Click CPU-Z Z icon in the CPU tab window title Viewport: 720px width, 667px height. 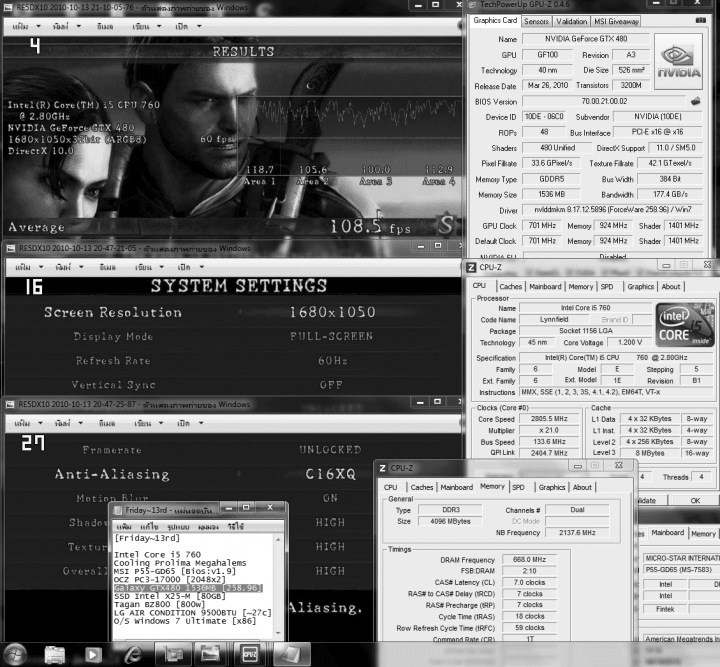[x=471, y=267]
